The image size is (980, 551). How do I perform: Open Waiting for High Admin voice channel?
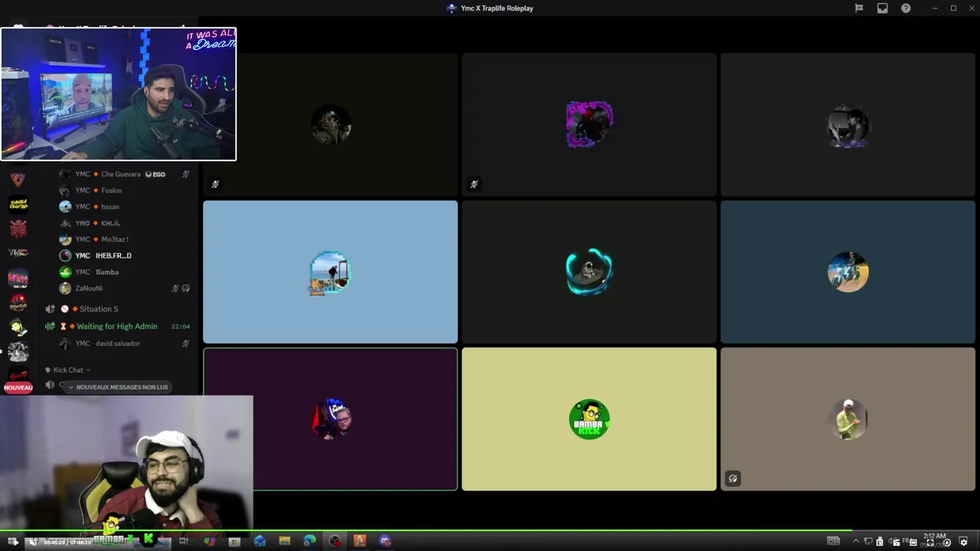pyautogui.click(x=117, y=326)
